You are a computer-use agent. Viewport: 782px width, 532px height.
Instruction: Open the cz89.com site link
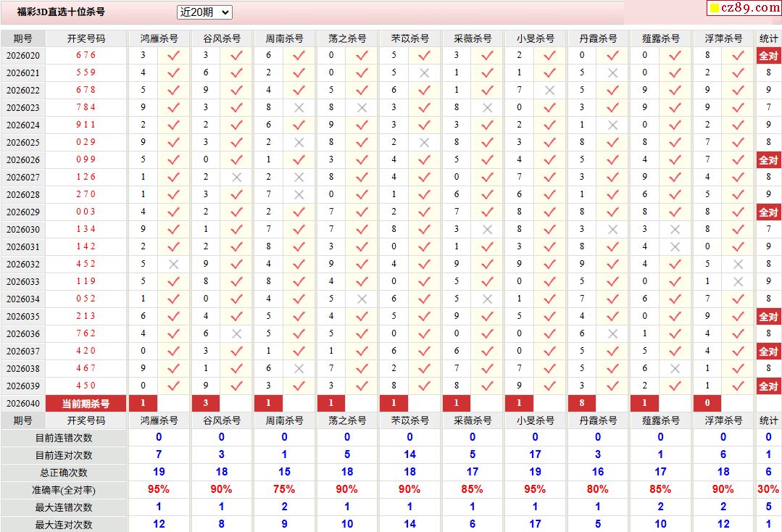744,7
